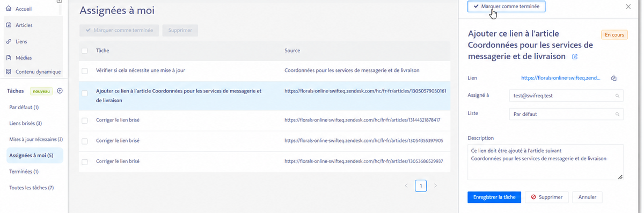
Task: Click the Tâche column header
Action: (x=103, y=51)
